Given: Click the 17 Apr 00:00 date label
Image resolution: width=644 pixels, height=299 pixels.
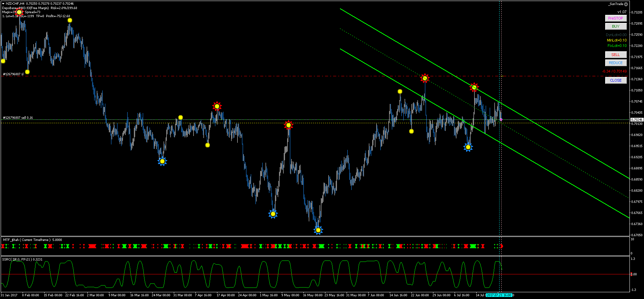Looking at the screenshot, I should (x=225, y=295).
